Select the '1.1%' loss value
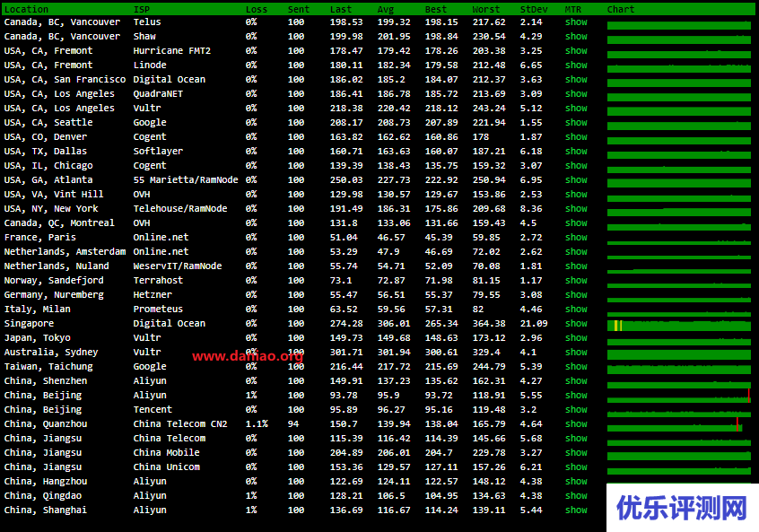This screenshot has width=759, height=532. (257, 424)
